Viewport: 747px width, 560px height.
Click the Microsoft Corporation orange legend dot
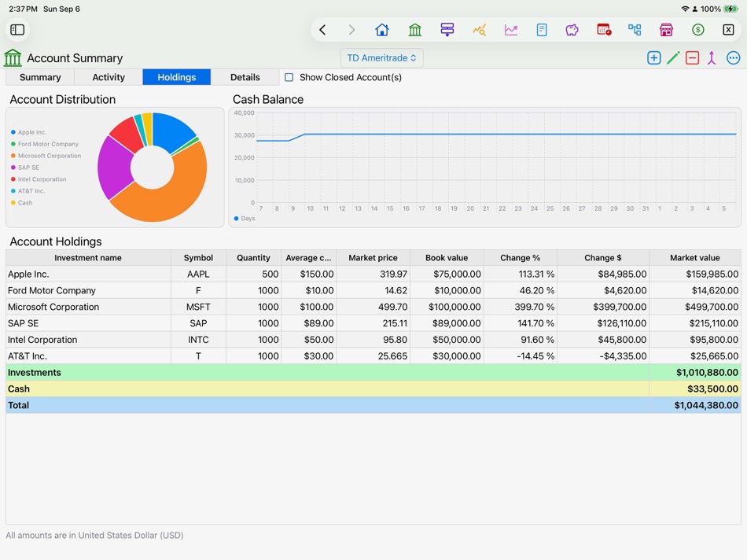tap(13, 156)
